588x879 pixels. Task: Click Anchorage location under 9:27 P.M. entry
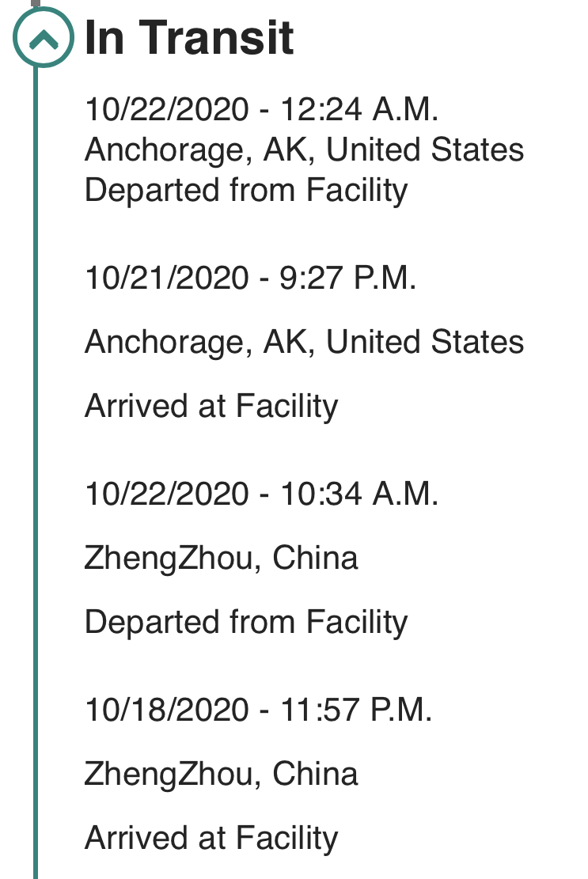(x=304, y=342)
